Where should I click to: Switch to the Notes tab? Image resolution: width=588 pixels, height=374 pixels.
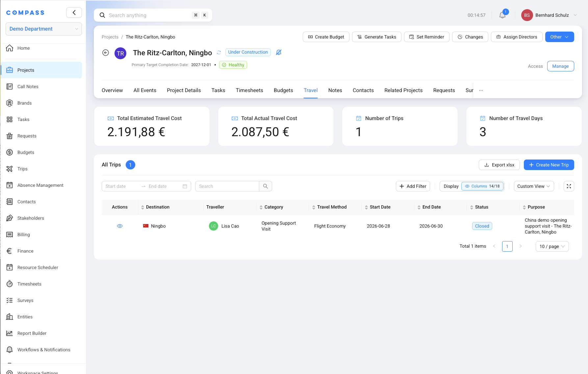pos(335,90)
